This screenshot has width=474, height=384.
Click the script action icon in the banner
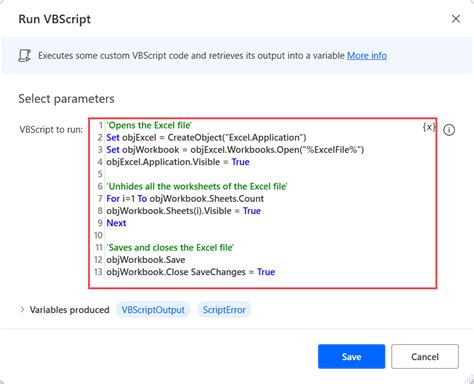(x=24, y=55)
